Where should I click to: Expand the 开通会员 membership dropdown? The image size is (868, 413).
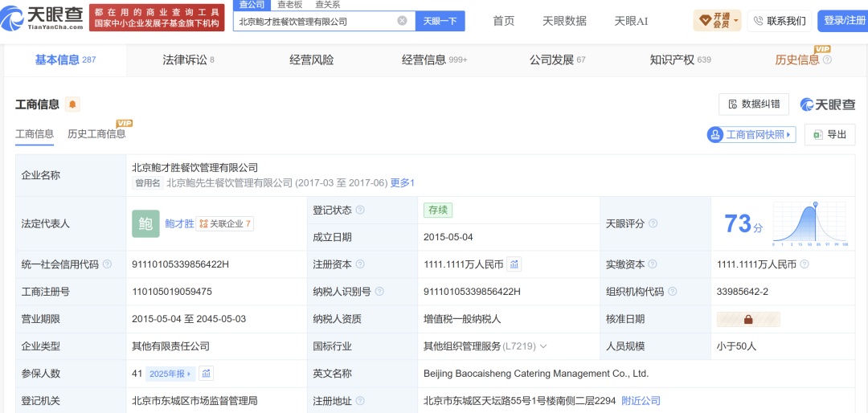pyautogui.click(x=717, y=21)
